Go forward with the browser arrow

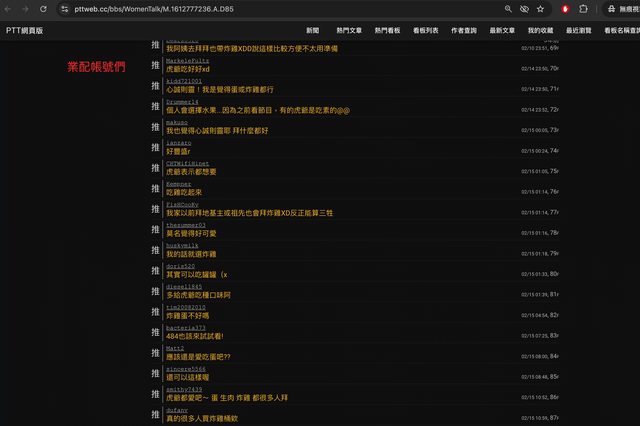point(27,9)
